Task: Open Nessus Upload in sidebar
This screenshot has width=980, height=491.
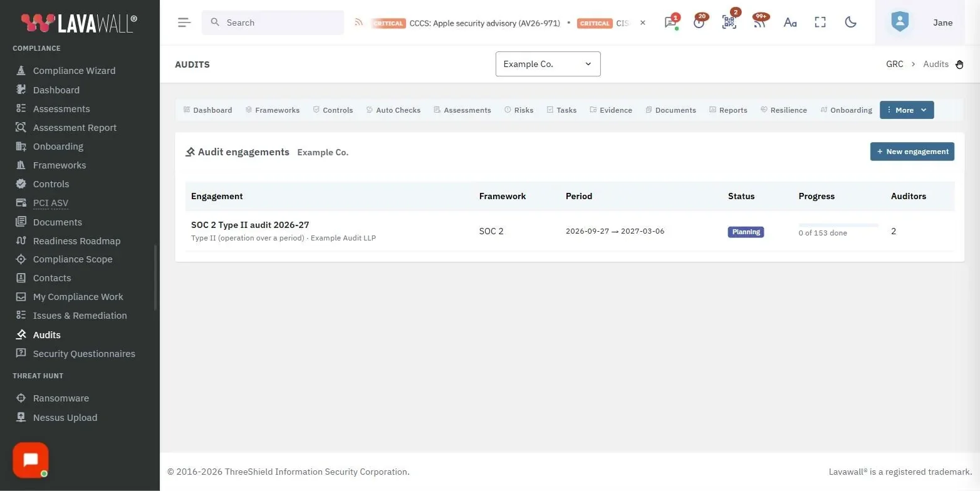Action: point(65,418)
